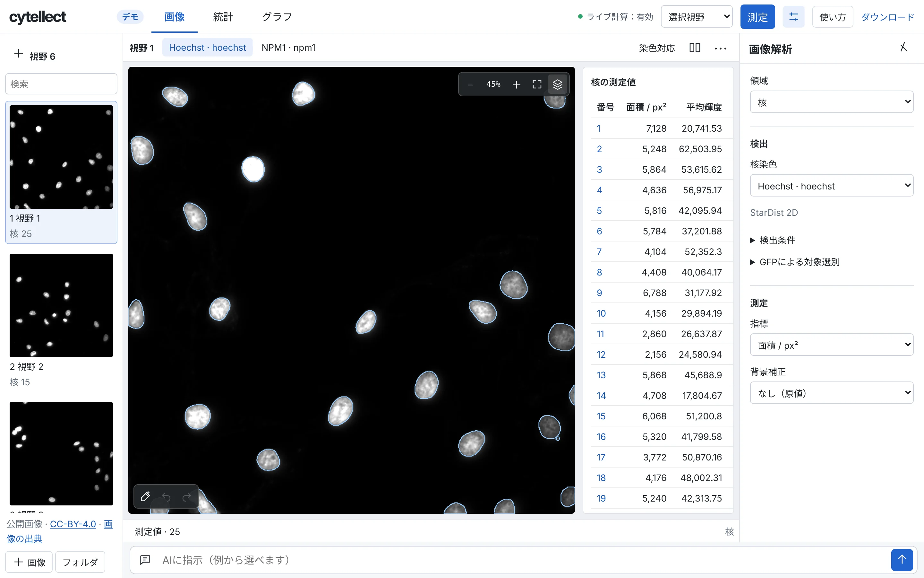The height and width of the screenshot is (578, 924).
Task: Select the 視野 2 thumbnail
Action: (61, 305)
